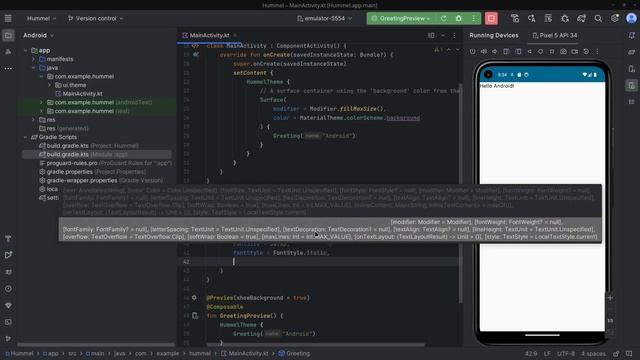640x360 pixels.
Task: Start emulator screen recording icon
Action: [x=574, y=51]
